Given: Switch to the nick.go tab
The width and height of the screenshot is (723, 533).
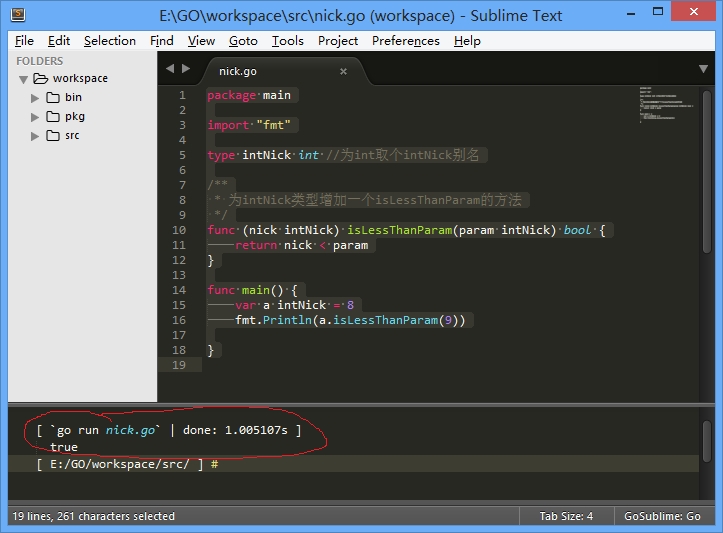Looking at the screenshot, I should click(238, 71).
